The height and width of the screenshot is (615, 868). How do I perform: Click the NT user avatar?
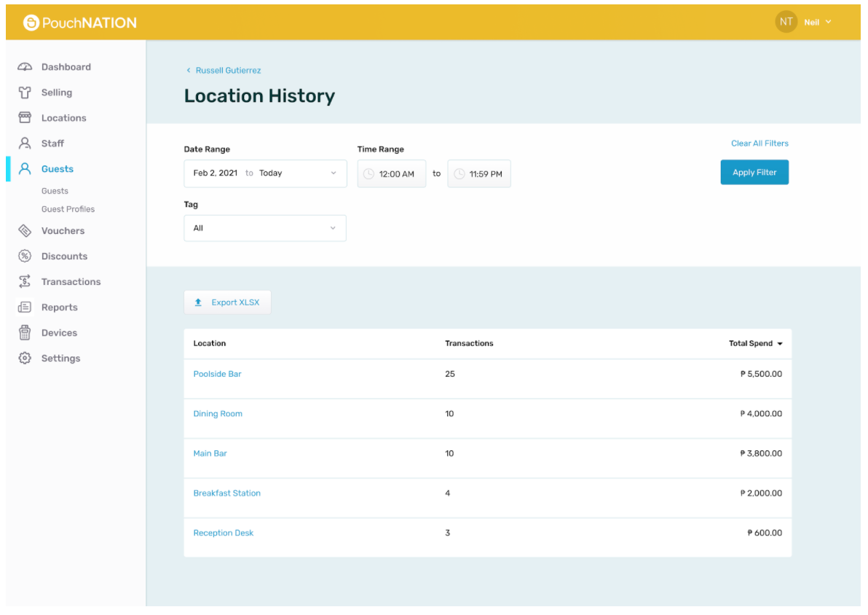coord(786,22)
